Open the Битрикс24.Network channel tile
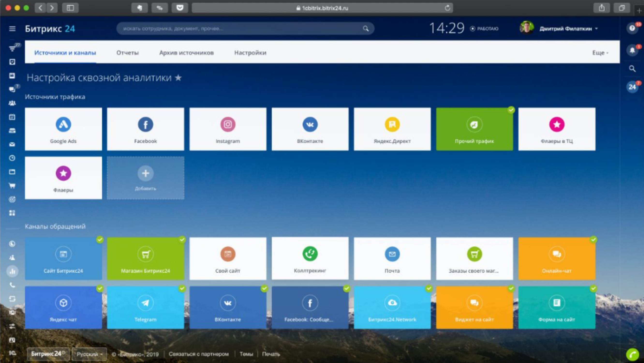 [392, 308]
